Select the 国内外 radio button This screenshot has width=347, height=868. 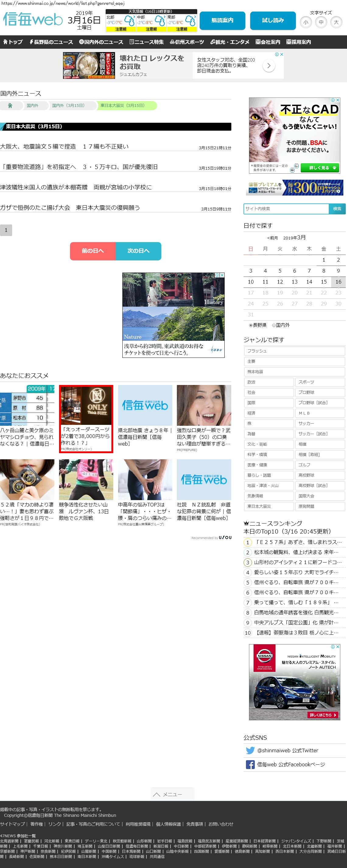point(274,325)
